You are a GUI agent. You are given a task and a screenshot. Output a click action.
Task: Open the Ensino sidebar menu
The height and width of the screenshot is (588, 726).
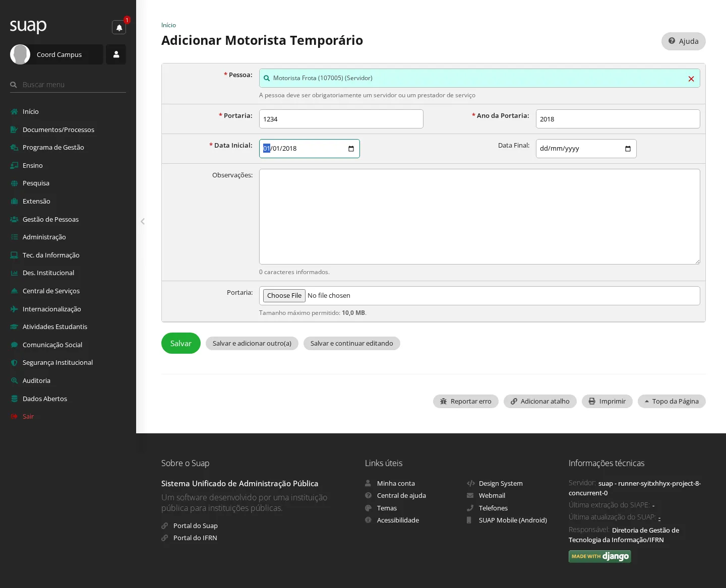(x=32, y=165)
